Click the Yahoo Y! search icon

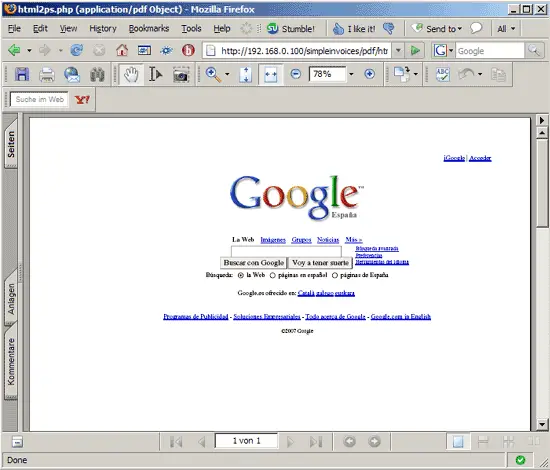[x=82, y=100]
